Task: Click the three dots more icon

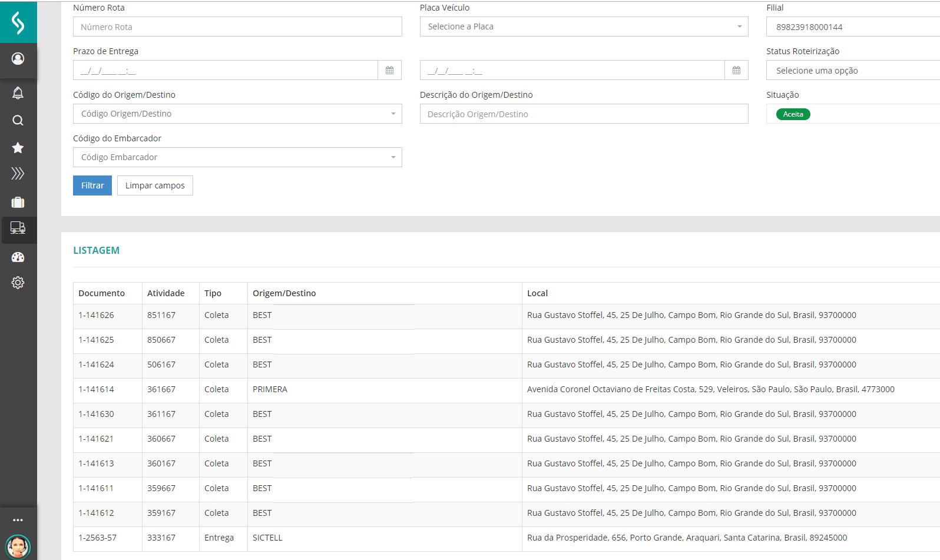Action: (x=18, y=520)
